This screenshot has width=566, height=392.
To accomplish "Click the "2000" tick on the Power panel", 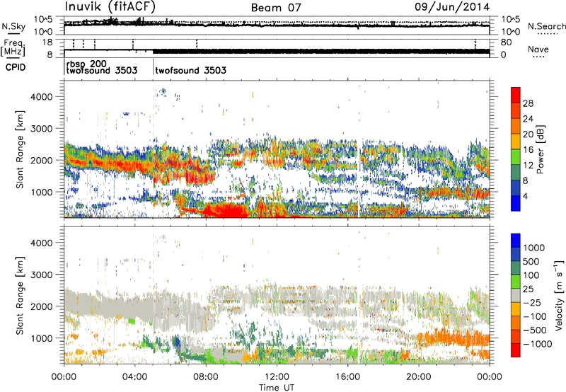I will click(x=41, y=160).
